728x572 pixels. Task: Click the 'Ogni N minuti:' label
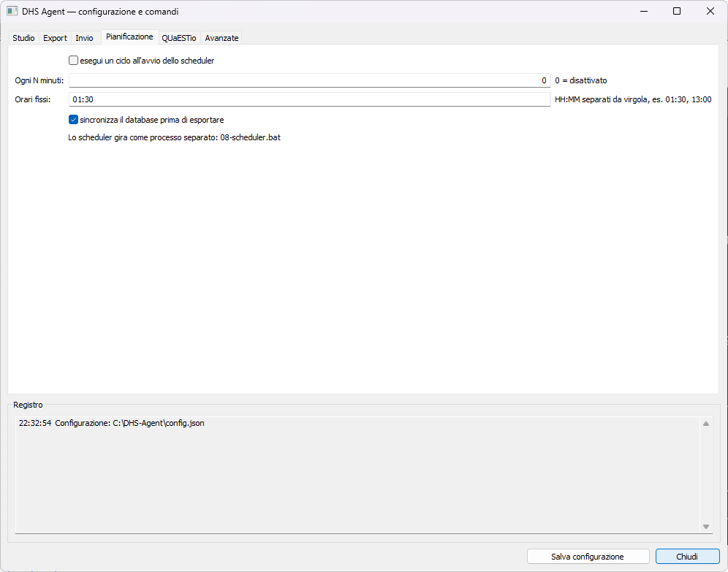pos(39,80)
